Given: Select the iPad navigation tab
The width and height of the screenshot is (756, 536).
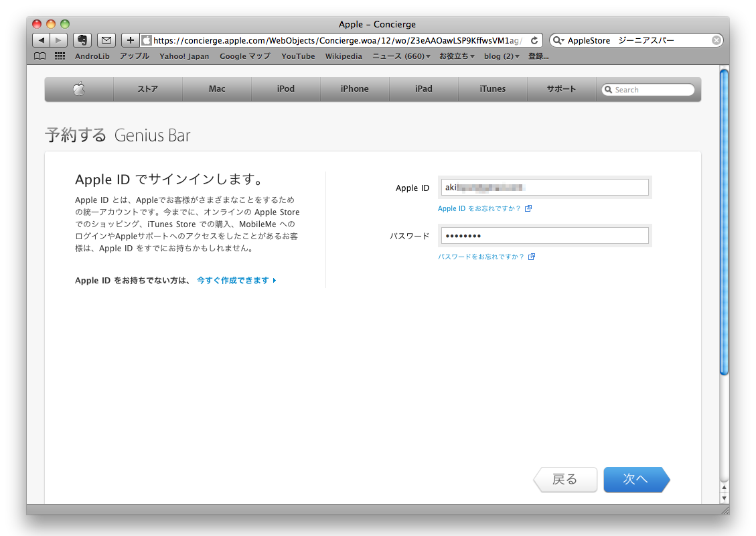Looking at the screenshot, I should (424, 88).
